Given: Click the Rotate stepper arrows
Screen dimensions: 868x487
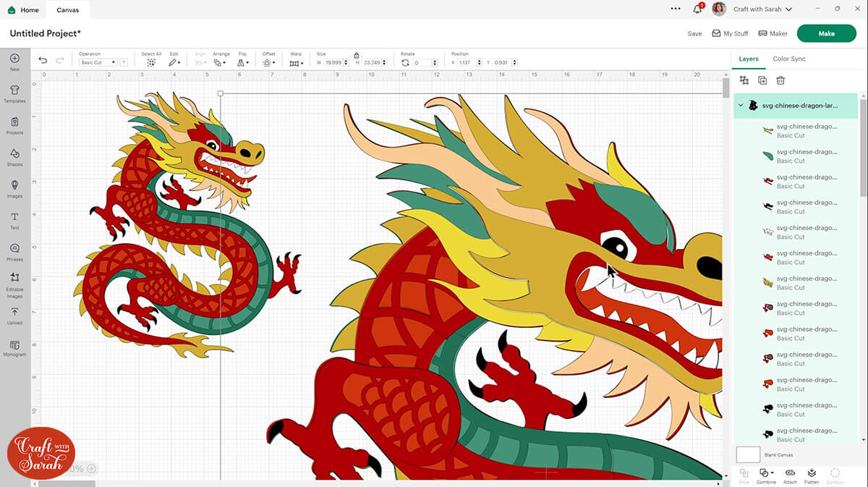Looking at the screenshot, I should [x=435, y=63].
